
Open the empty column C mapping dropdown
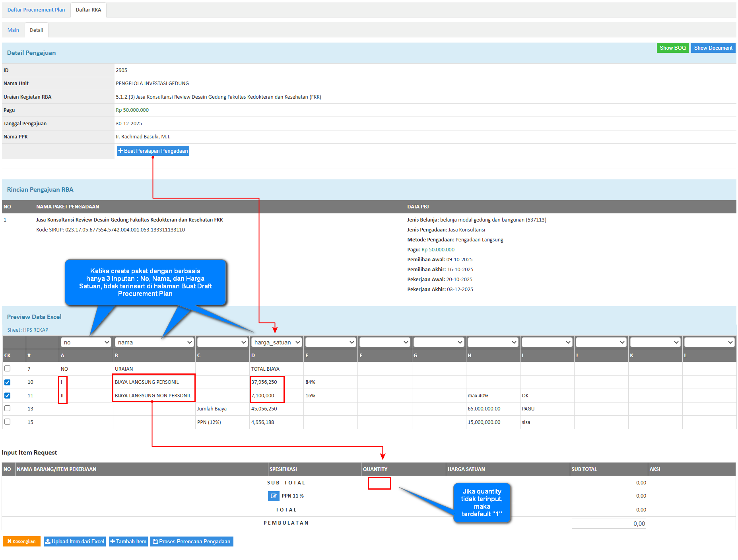click(222, 342)
